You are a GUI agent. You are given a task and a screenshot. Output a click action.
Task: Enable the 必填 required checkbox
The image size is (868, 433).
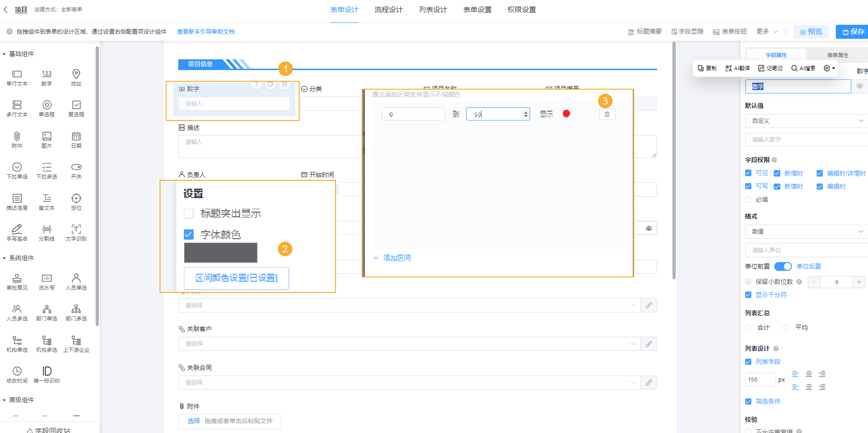coord(748,199)
